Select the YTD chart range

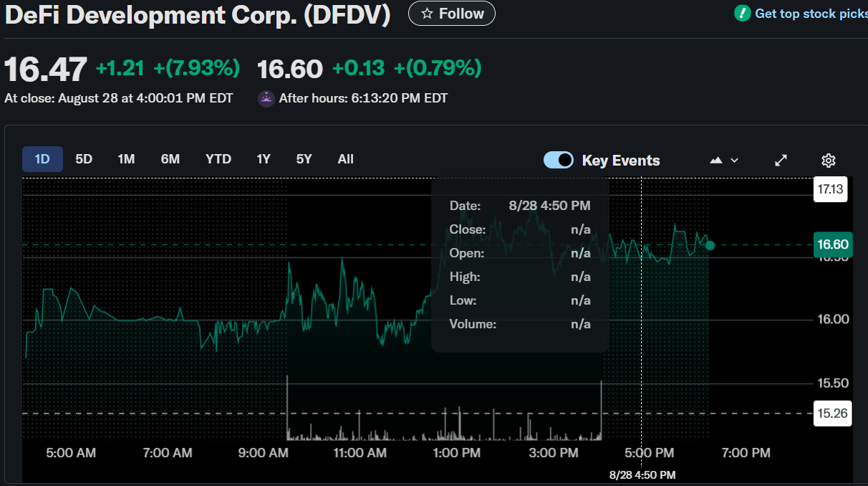pyautogui.click(x=218, y=159)
